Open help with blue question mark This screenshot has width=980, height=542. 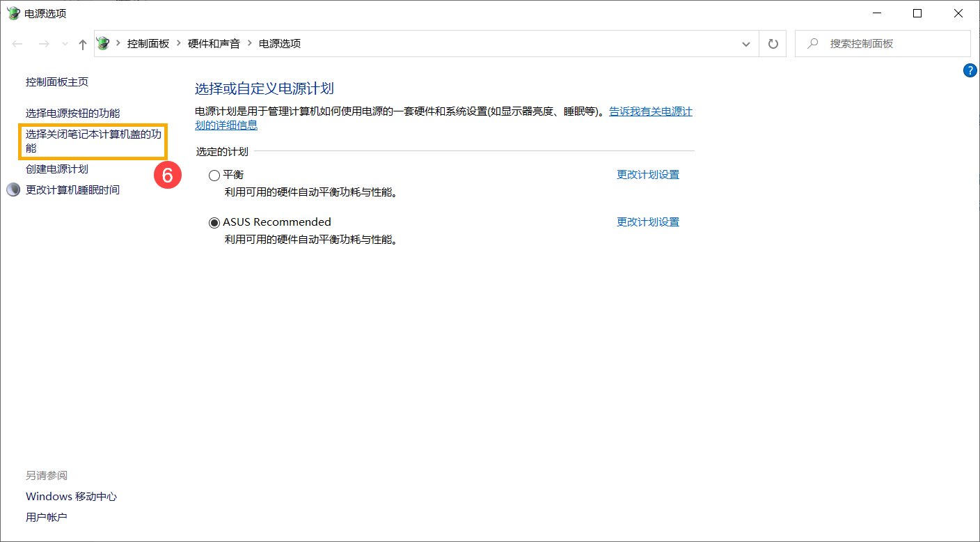(970, 70)
